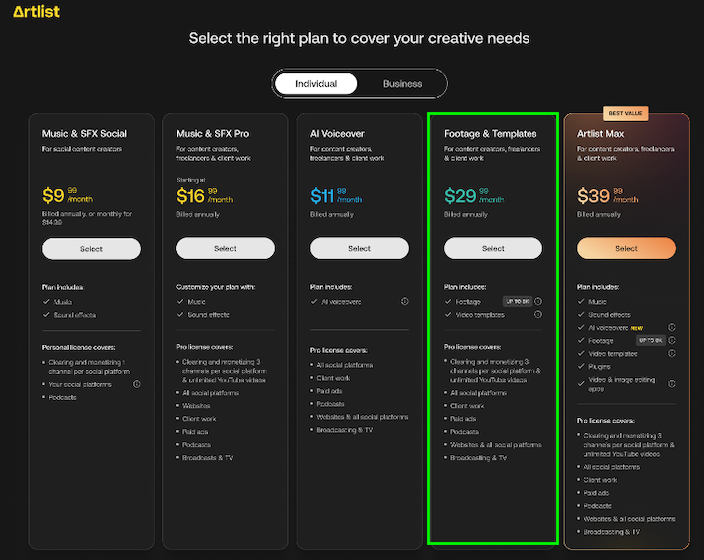Viewport: 704px width, 560px height.
Task: Open Footage info icon in Footage & Templates card
Action: (x=538, y=302)
